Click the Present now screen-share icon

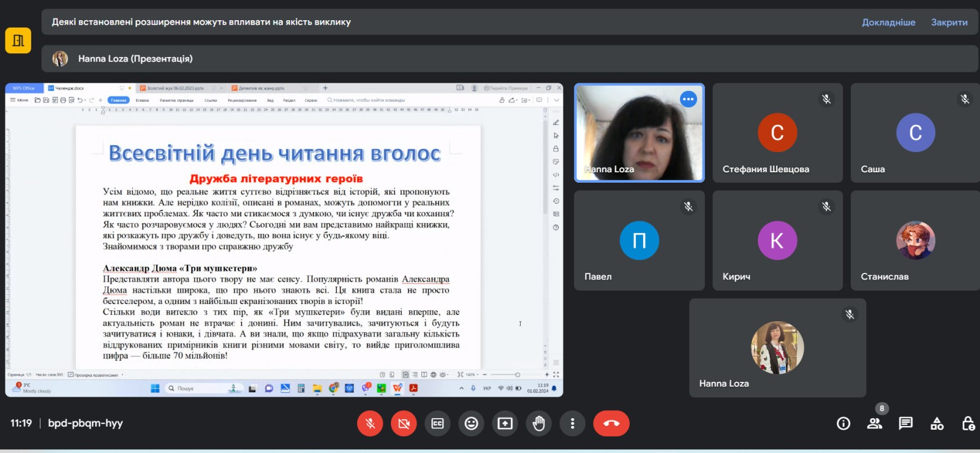coord(505,424)
